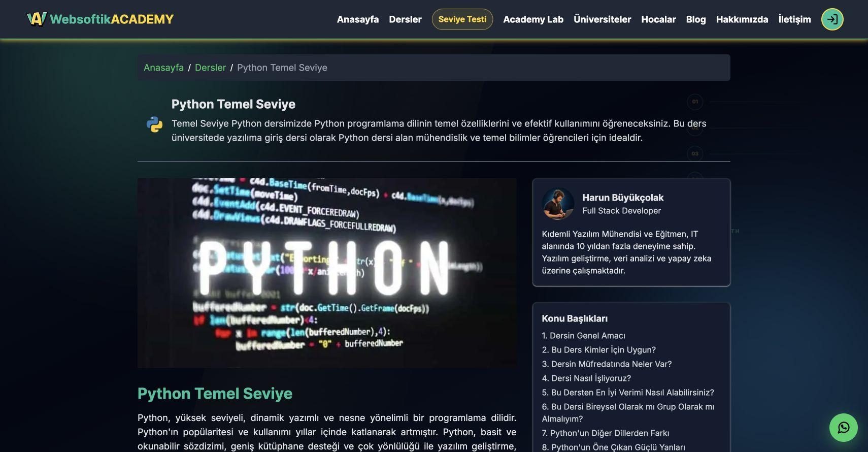This screenshot has width=868, height=452.
Task: Click Dersler breadcrumb link
Action: pyautogui.click(x=210, y=68)
